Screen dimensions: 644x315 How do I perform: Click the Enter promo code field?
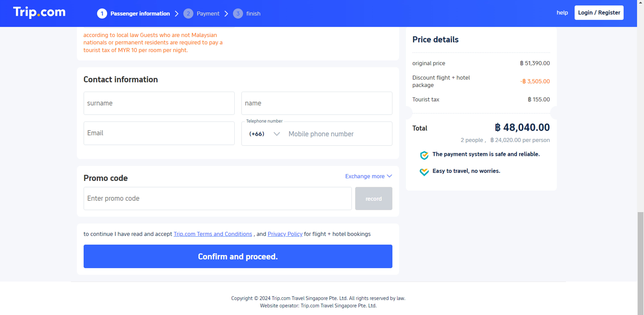coord(217,198)
